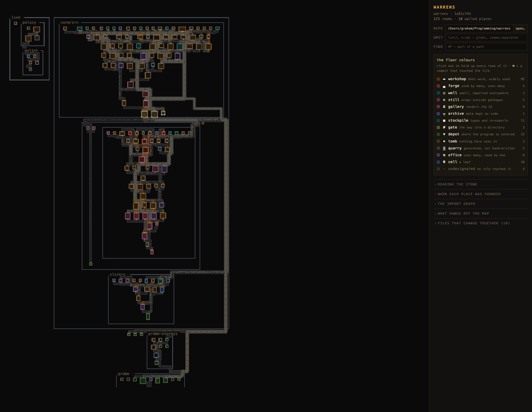This screenshot has height=412, width=532.
Task: Select the well glyph icon in legend
Action: pos(444,93)
